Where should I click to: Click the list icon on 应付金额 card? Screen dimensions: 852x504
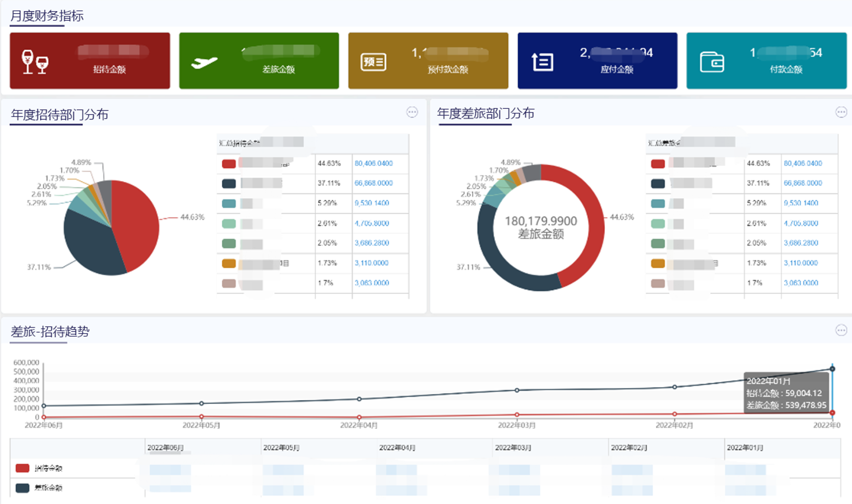[543, 62]
